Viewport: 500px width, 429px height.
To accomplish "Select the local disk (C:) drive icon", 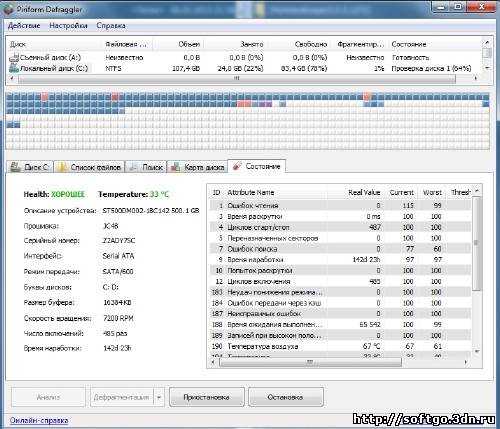I will (x=14, y=68).
